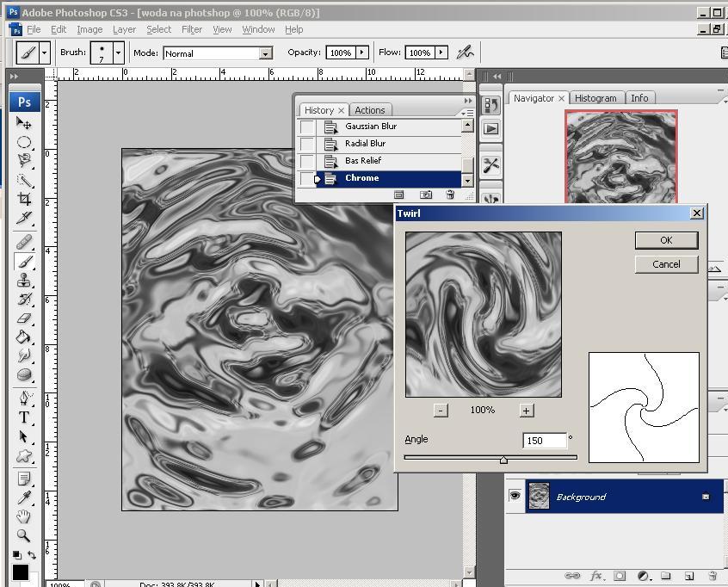The width and height of the screenshot is (728, 587).
Task: Switch to the Histogram tab
Action: pyautogui.click(x=596, y=97)
